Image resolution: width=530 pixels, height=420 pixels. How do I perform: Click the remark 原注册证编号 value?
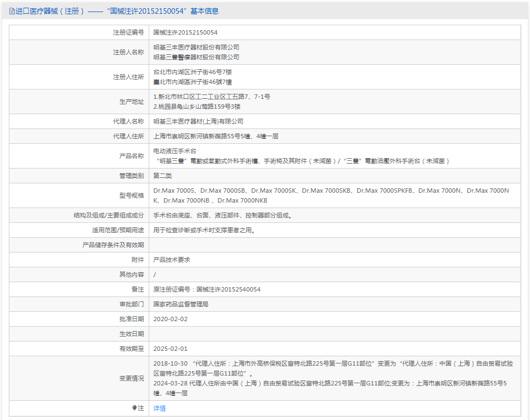207,289
